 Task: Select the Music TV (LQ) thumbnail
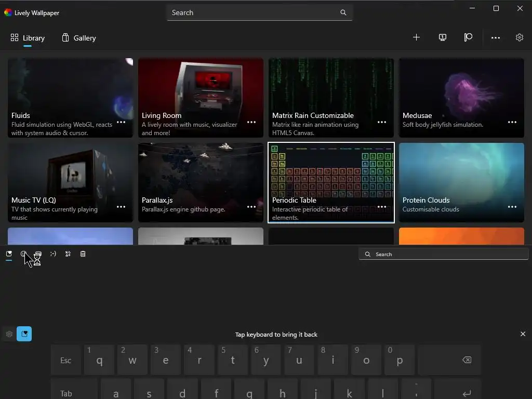(x=70, y=182)
